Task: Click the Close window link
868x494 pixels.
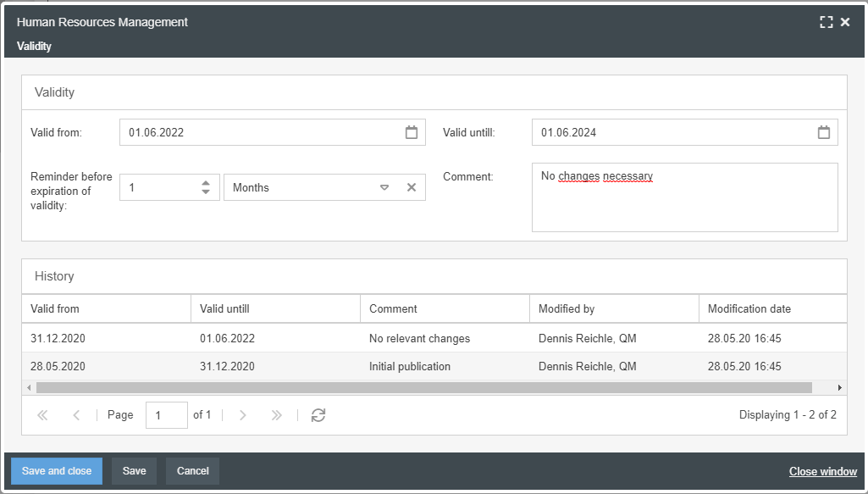Action: point(822,471)
